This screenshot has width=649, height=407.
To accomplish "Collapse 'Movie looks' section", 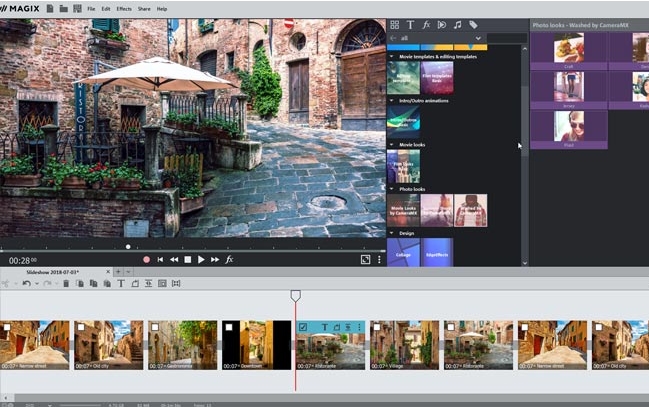I will pos(392,145).
